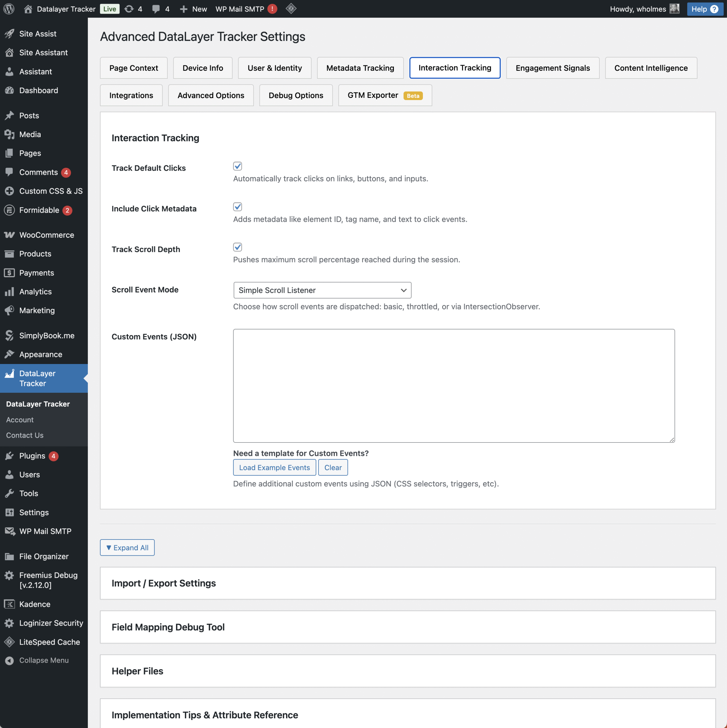Click the Kadence icon in the sidebar

coord(9,604)
